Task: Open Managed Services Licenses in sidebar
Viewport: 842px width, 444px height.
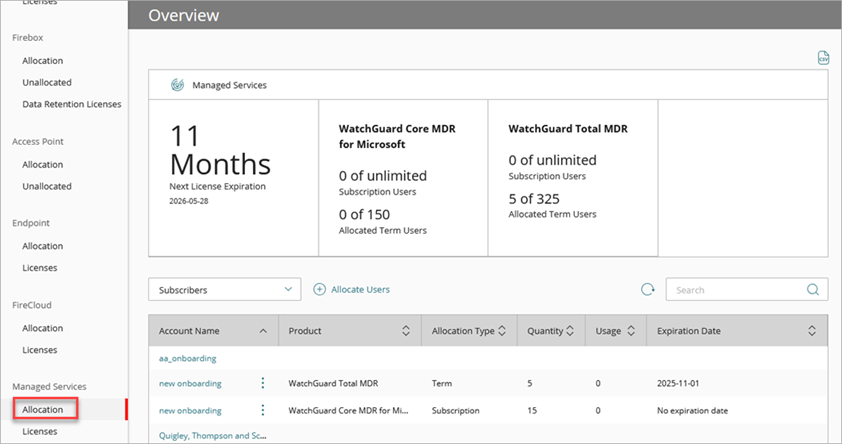Action: 40,431
